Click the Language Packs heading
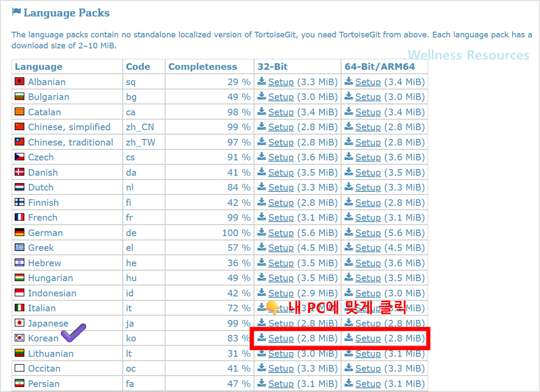Image resolution: width=540 pixels, height=392 pixels. coord(66,13)
